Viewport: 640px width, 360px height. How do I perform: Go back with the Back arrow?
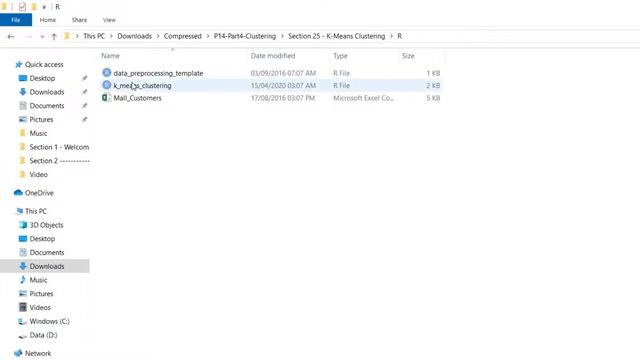point(11,36)
